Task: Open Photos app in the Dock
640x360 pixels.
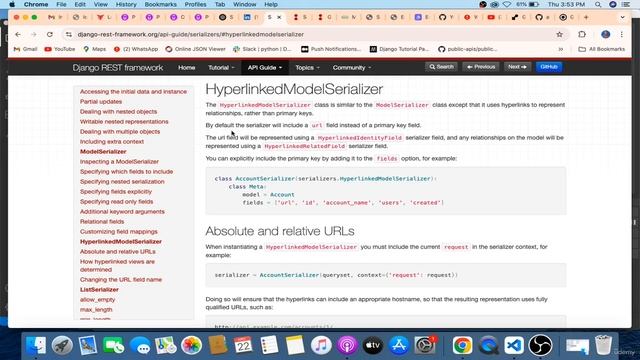Action: point(191,345)
